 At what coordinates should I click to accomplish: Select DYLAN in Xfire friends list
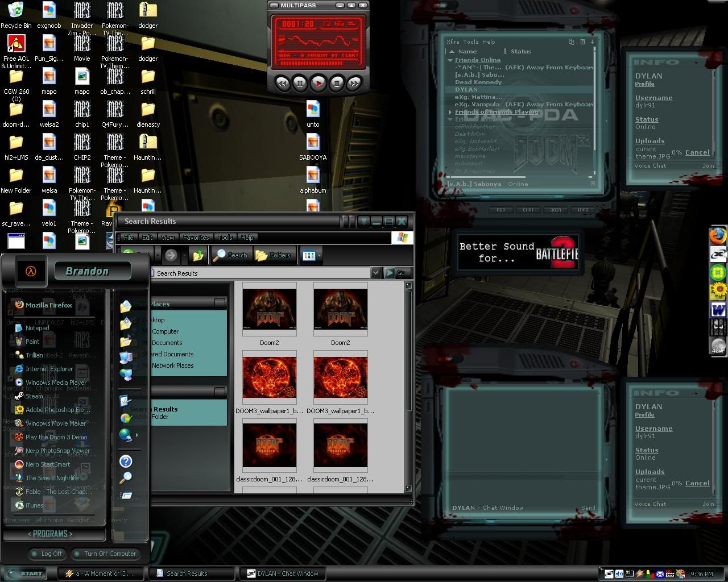(466, 89)
